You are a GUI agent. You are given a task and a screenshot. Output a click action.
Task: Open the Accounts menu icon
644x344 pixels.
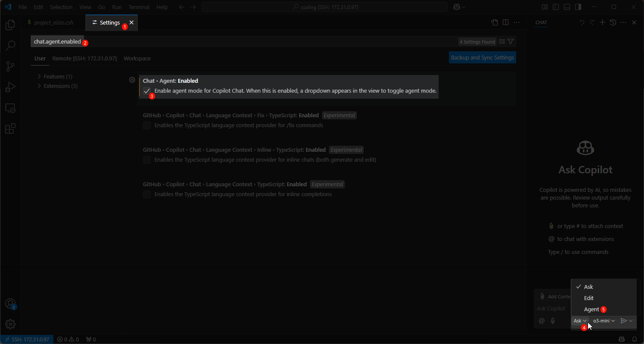tap(10, 303)
